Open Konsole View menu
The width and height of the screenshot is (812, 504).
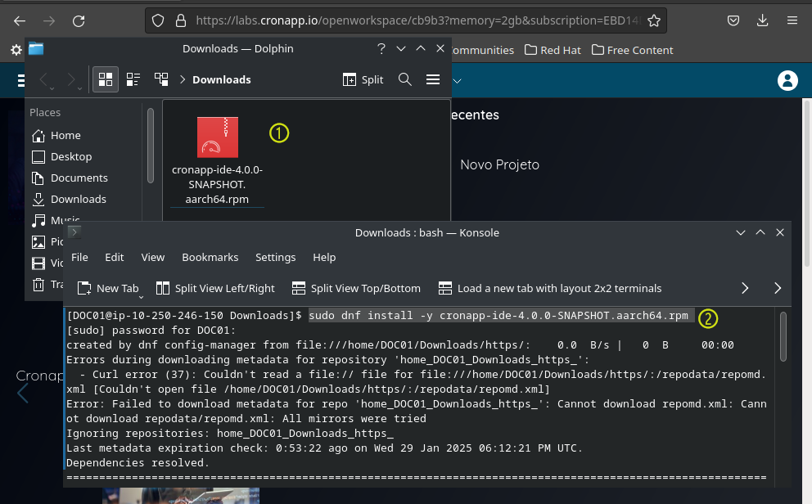(153, 257)
